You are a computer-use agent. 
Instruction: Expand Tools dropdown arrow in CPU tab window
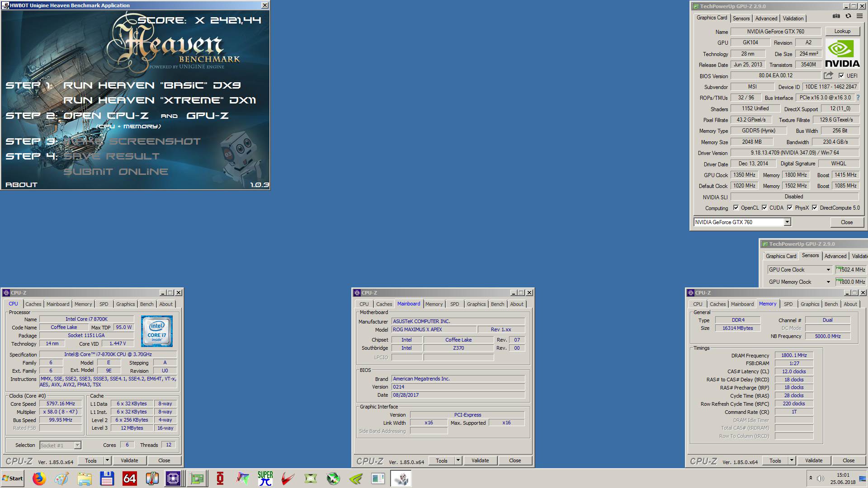click(x=107, y=460)
